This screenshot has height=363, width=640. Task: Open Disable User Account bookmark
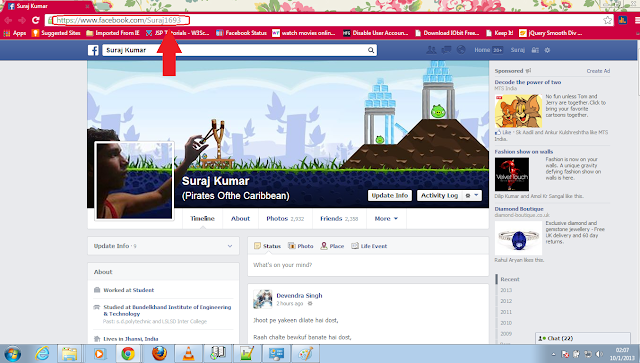(376, 33)
